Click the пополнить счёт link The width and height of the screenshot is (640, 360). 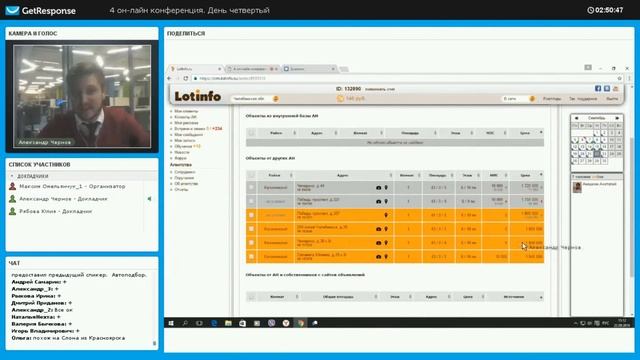pyautogui.click(x=380, y=89)
